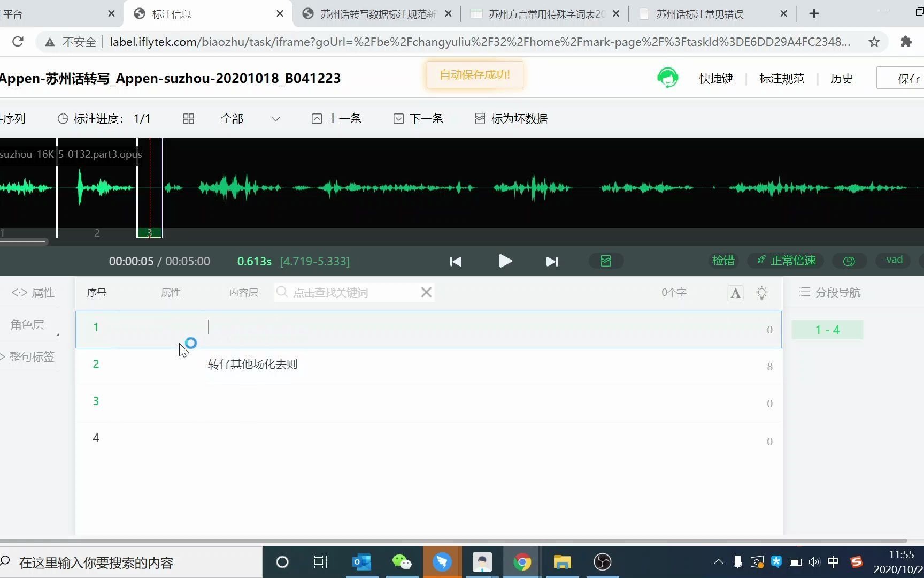
Task: Open the customer service headset icon
Action: [667, 78]
